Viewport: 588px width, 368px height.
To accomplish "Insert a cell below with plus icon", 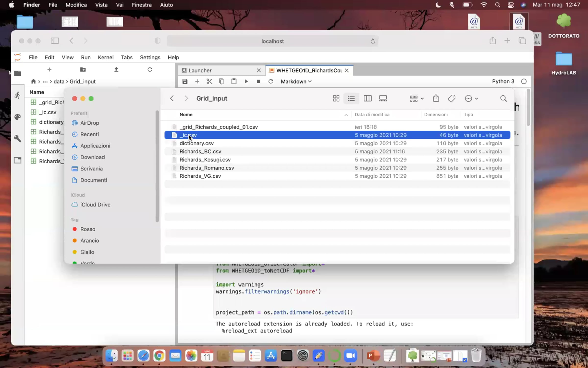I will [x=197, y=81].
